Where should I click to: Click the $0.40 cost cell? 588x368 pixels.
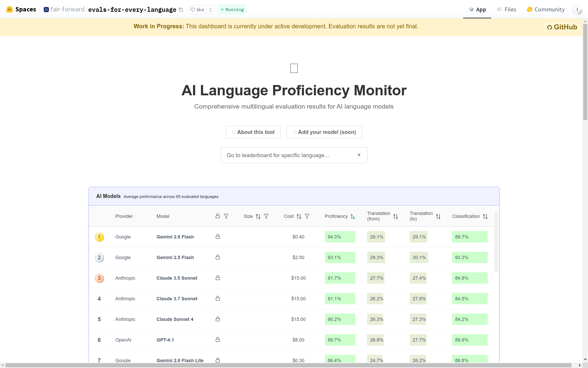pyautogui.click(x=298, y=237)
